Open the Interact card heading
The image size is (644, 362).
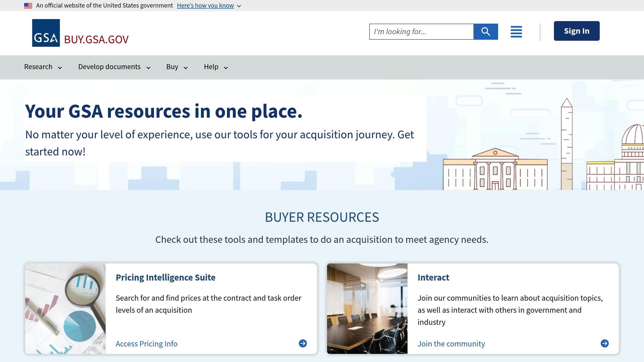pos(433,277)
